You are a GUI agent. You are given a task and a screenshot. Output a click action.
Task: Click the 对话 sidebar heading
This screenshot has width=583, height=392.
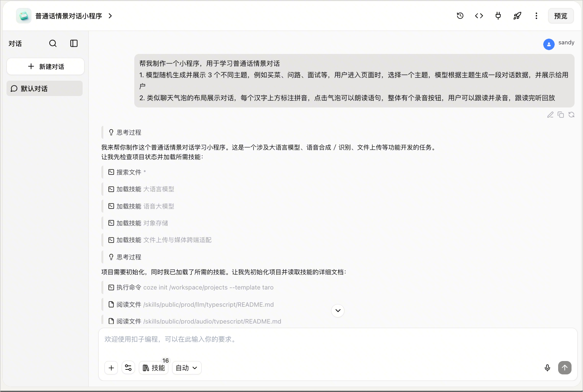pyautogui.click(x=15, y=44)
